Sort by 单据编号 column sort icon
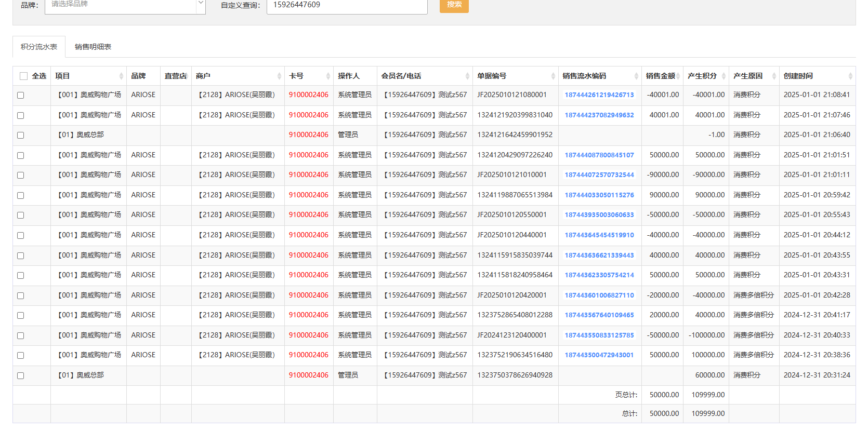868x431 pixels. coord(553,76)
